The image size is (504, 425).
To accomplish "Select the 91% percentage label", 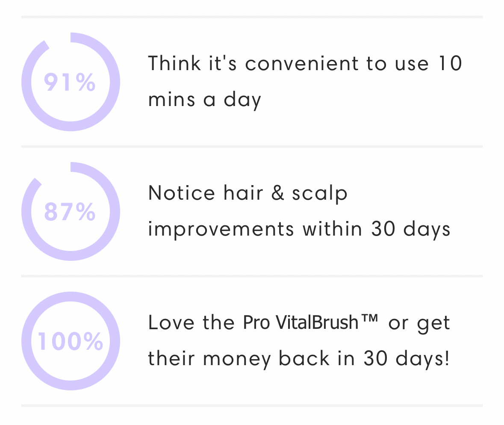I will click(x=70, y=82).
